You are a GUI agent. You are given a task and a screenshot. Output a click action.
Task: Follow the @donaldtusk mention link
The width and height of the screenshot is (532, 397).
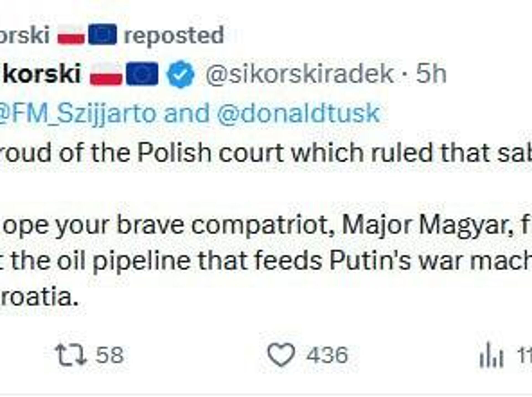[x=298, y=113]
